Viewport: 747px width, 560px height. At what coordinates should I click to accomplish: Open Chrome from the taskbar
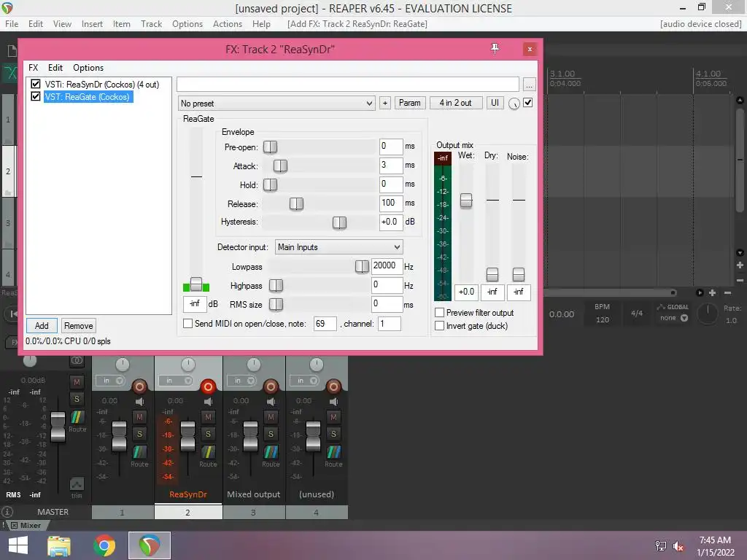[104, 545]
